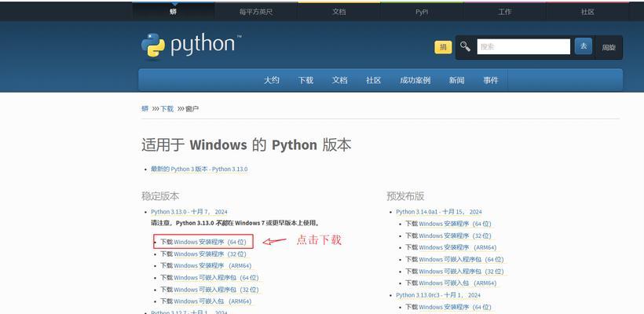Select the PyPI top bar tab
The height and width of the screenshot is (314, 644).
click(x=422, y=12)
